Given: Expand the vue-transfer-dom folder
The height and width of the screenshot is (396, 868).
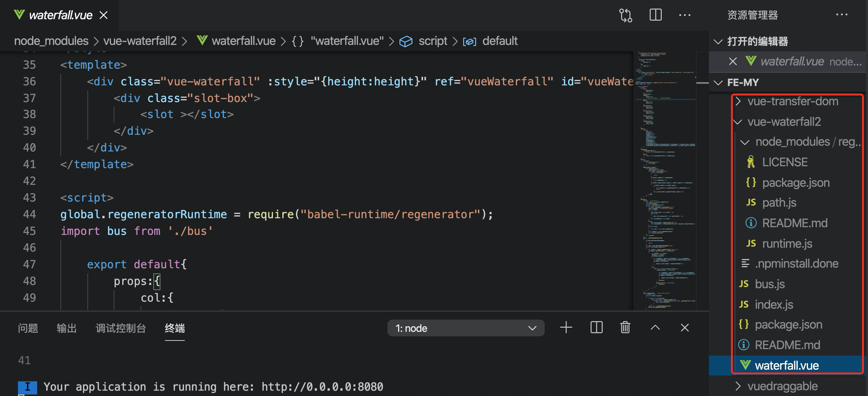Looking at the screenshot, I should point(792,101).
